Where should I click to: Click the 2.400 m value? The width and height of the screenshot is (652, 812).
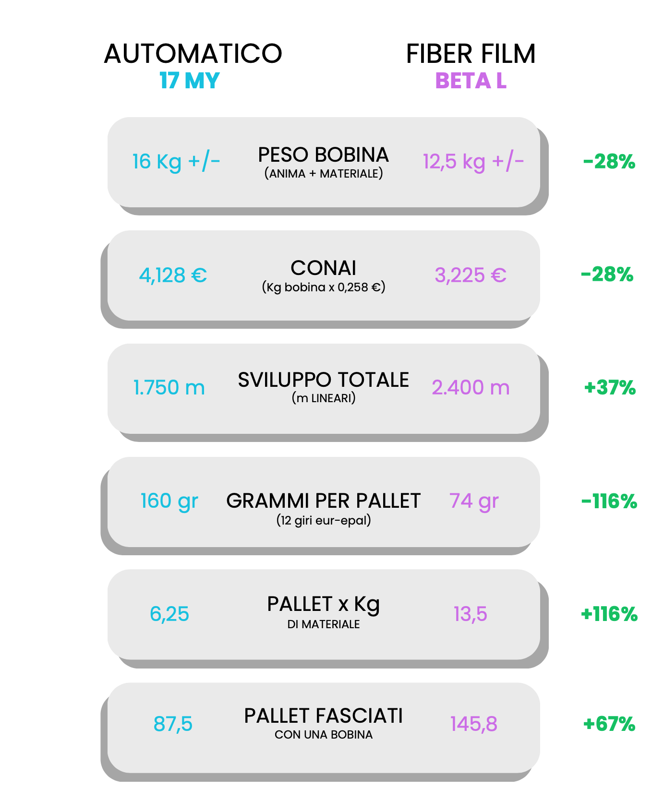(x=471, y=387)
